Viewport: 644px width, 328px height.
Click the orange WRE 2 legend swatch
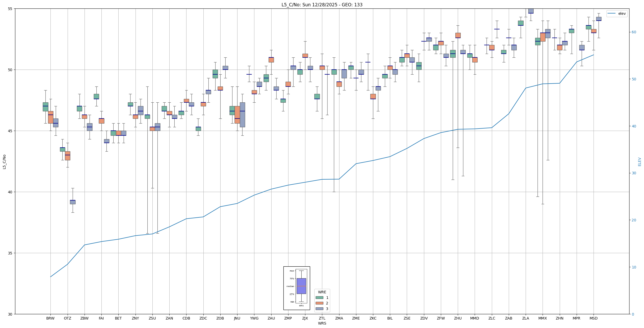[x=319, y=303]
